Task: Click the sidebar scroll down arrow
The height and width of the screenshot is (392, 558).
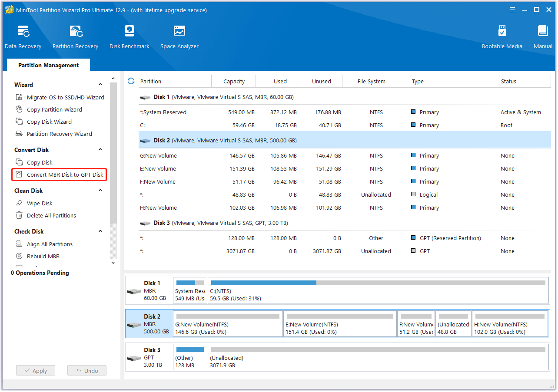Action: (113, 263)
